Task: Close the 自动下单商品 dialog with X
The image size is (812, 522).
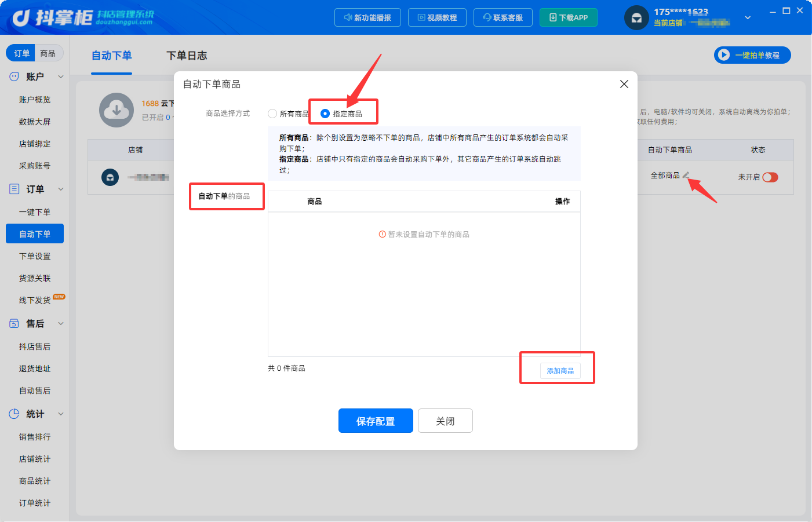Action: (624, 84)
